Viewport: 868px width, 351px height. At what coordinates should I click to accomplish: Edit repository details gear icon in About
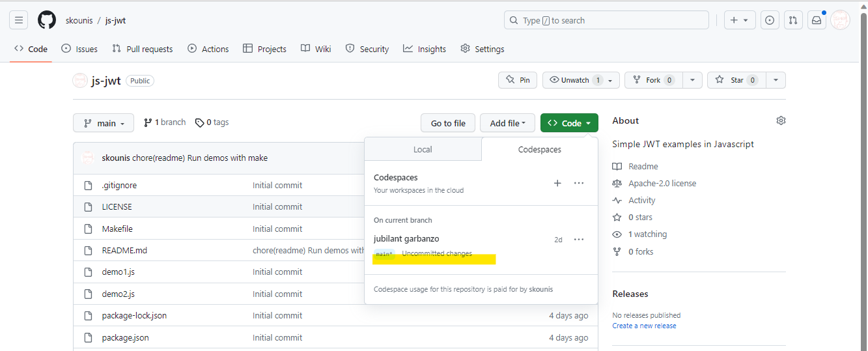tap(781, 120)
